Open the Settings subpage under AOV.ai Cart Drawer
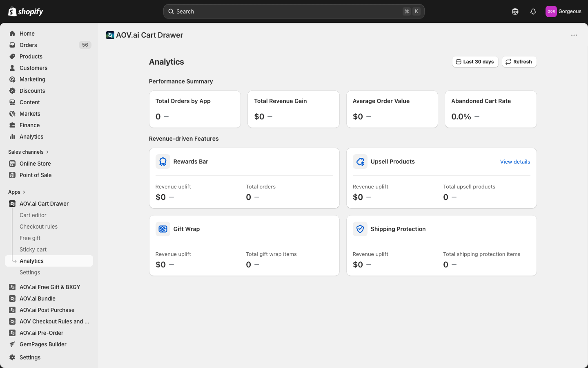The height and width of the screenshot is (368, 588). 30,272
